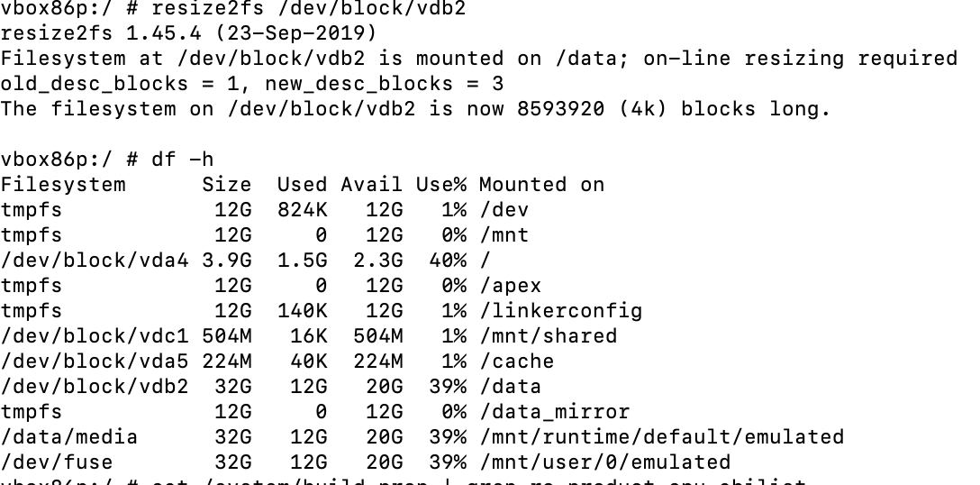980x485 pixels.
Task: Click the Filesystem column header
Action: pos(63,185)
